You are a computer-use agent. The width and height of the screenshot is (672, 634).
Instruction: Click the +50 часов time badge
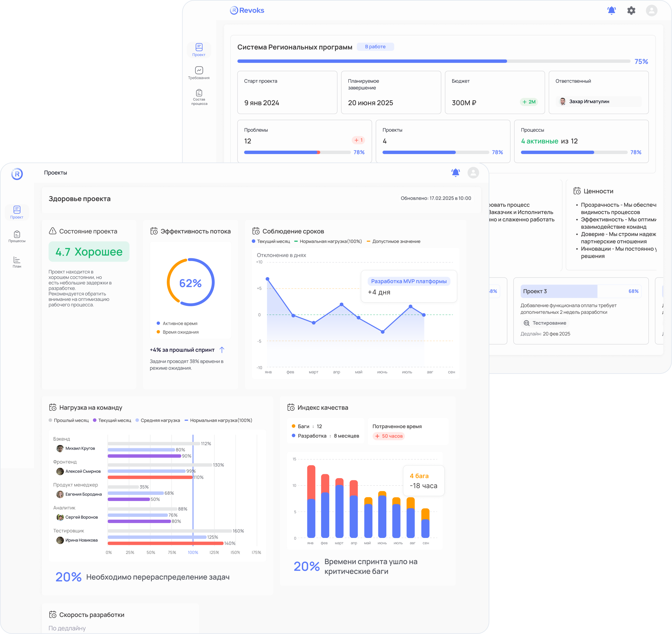[x=389, y=436]
